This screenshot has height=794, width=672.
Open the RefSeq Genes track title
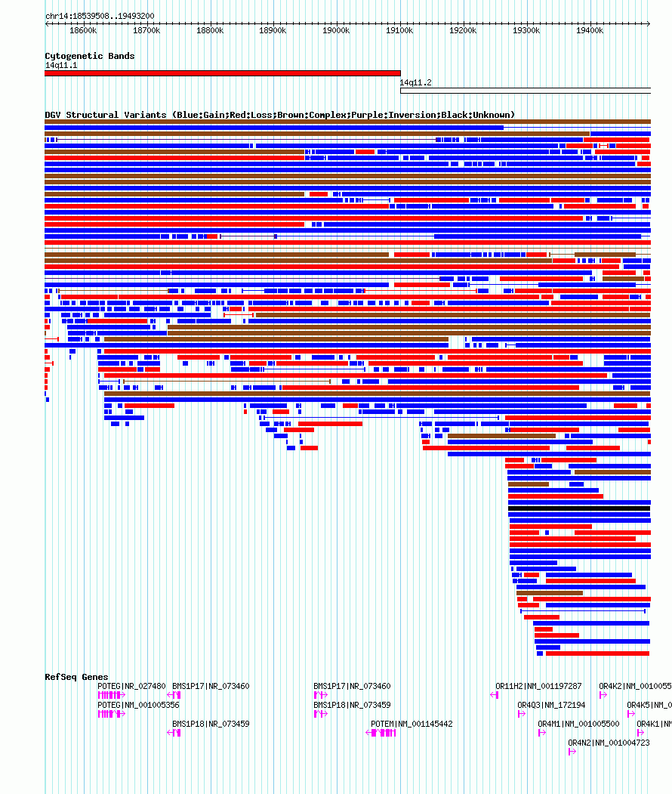click(x=76, y=677)
